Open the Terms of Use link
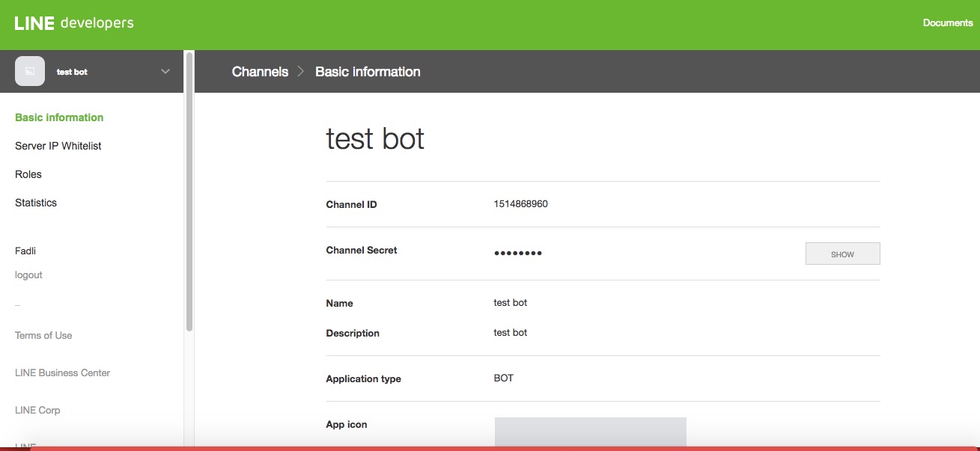 point(43,335)
